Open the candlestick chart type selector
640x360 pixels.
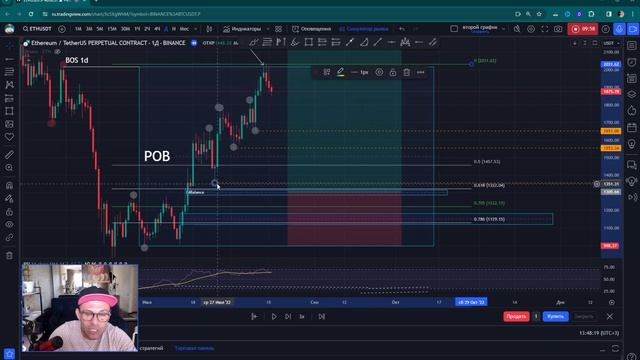tap(209, 29)
